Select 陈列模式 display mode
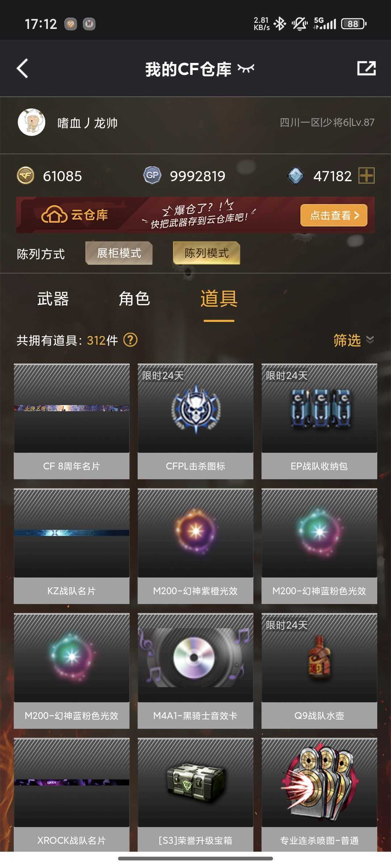391x868 pixels. pyautogui.click(x=206, y=253)
